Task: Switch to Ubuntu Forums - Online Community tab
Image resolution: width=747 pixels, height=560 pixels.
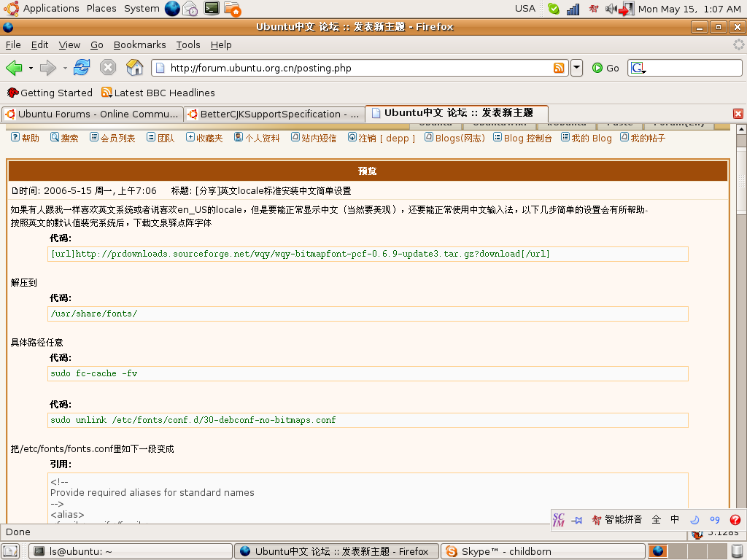Action: 93,114
